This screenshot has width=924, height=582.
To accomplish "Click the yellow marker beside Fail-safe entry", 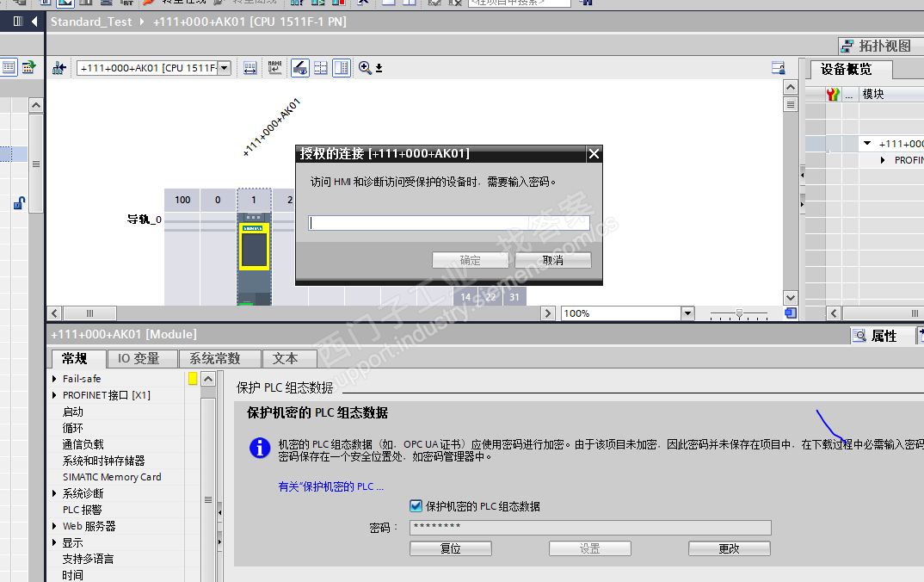I will [x=193, y=379].
